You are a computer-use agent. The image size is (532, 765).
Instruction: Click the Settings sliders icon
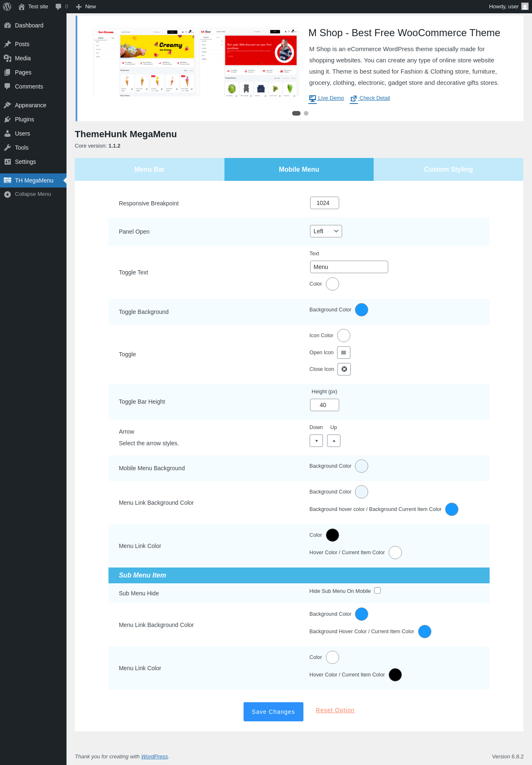tap(7, 162)
